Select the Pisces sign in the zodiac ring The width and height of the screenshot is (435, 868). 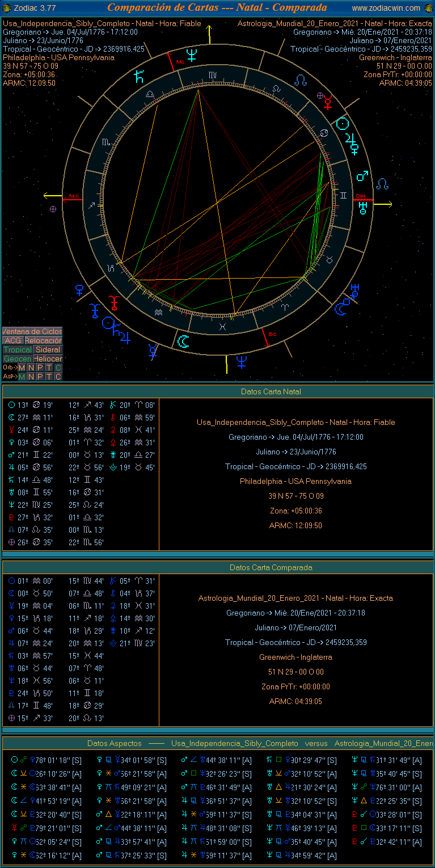(x=223, y=327)
